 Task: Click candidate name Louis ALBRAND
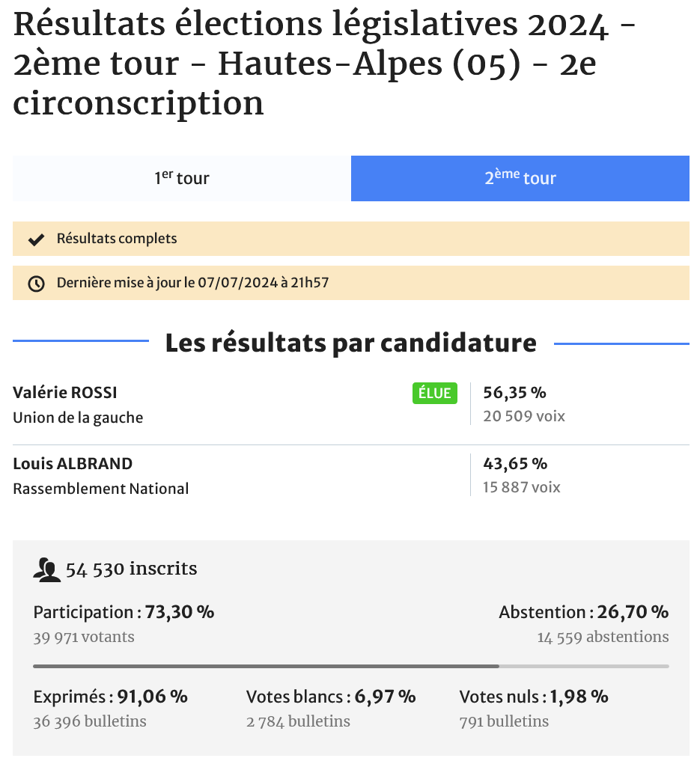pos(73,464)
